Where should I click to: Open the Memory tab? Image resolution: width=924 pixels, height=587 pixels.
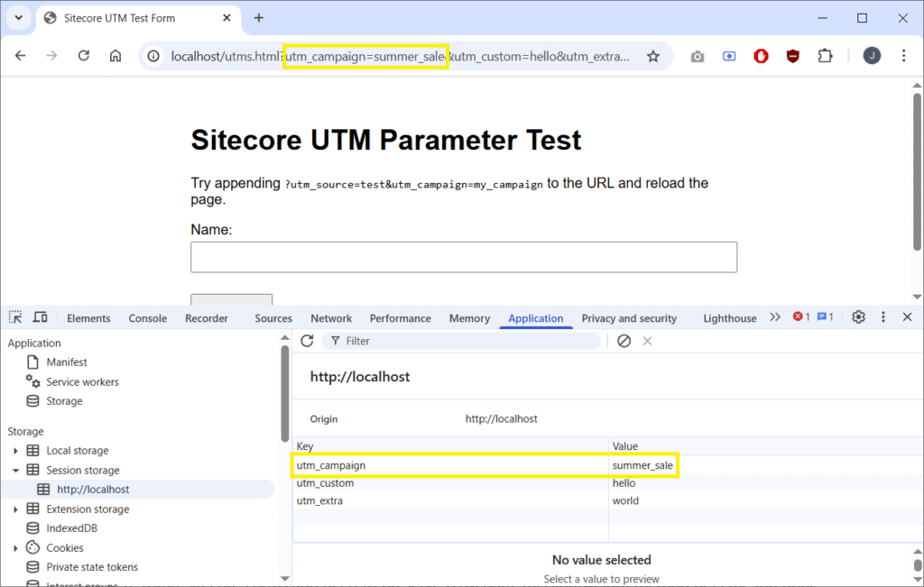(x=469, y=318)
